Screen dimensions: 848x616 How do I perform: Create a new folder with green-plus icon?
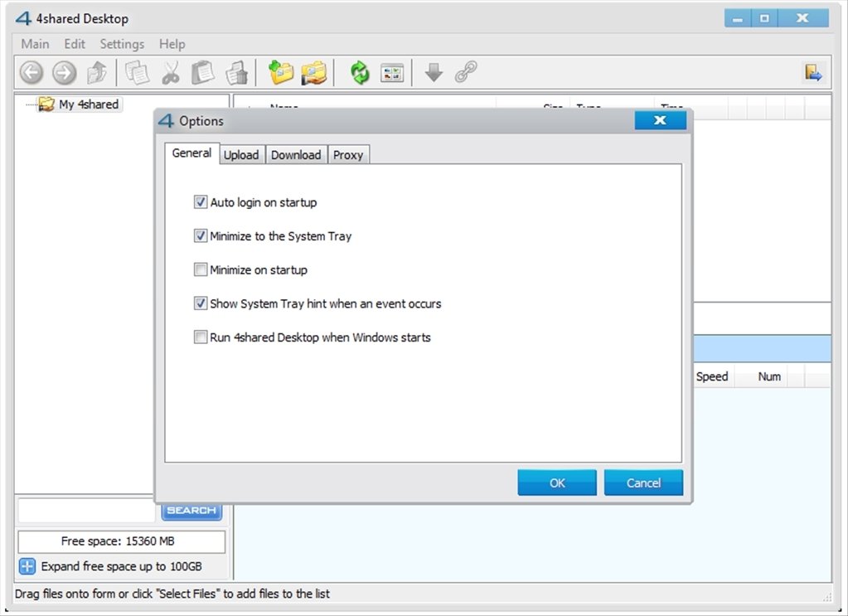[281, 72]
